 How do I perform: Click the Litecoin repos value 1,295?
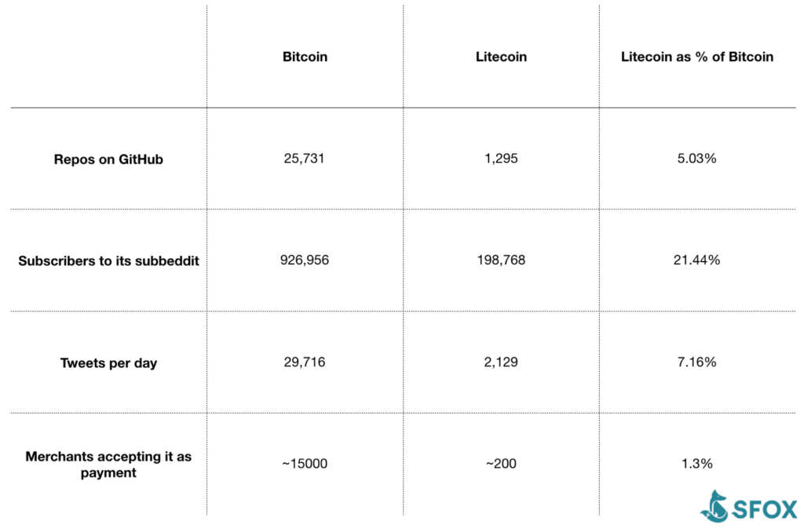(x=501, y=159)
